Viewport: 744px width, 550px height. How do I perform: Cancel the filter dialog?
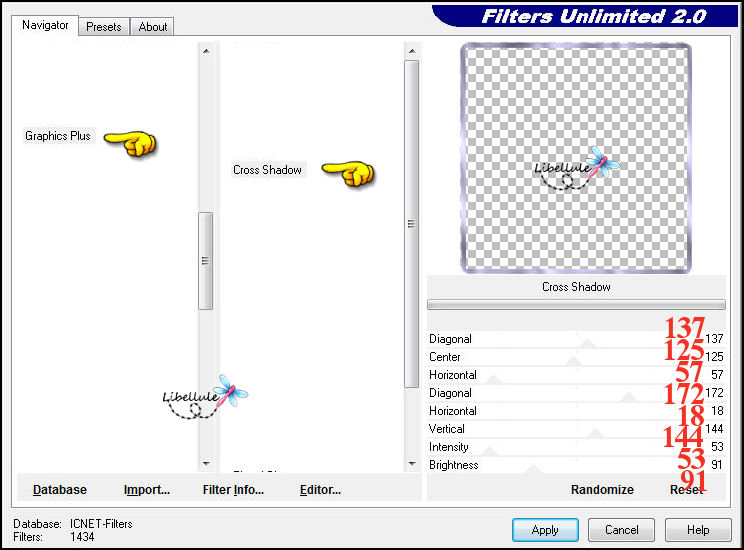(622, 530)
